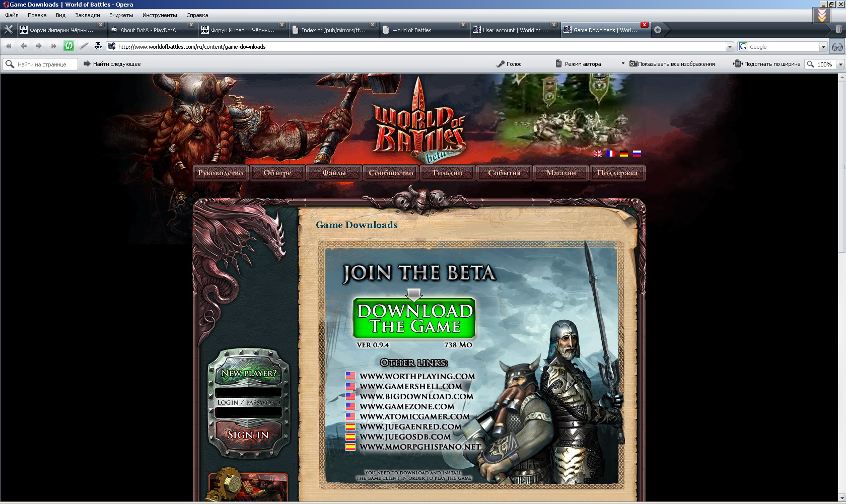Click the fast-forward navigation button
This screenshot has height=504, width=846.
[x=54, y=46]
